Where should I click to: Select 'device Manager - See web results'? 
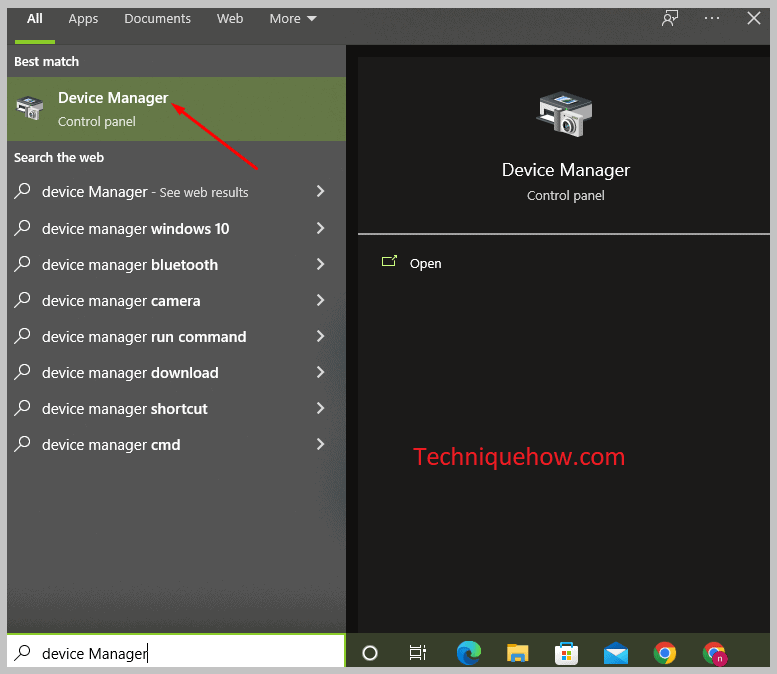(176, 192)
